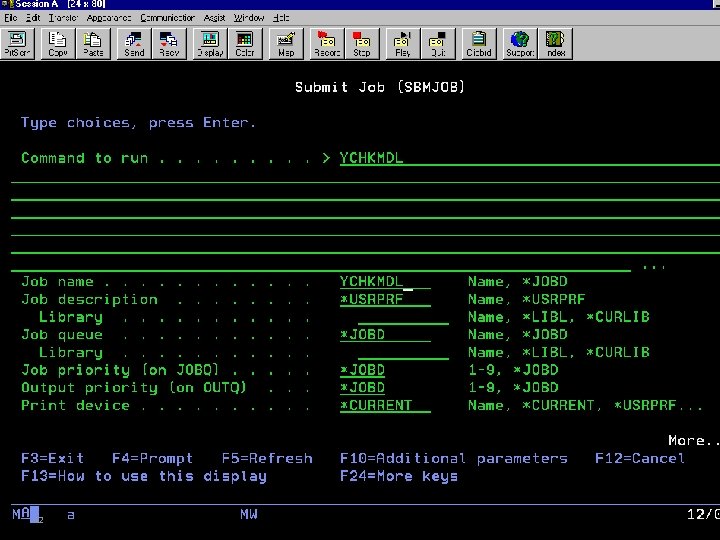The image size is (720, 540).
Task: Click the Paste toolbar icon
Action: (93, 44)
